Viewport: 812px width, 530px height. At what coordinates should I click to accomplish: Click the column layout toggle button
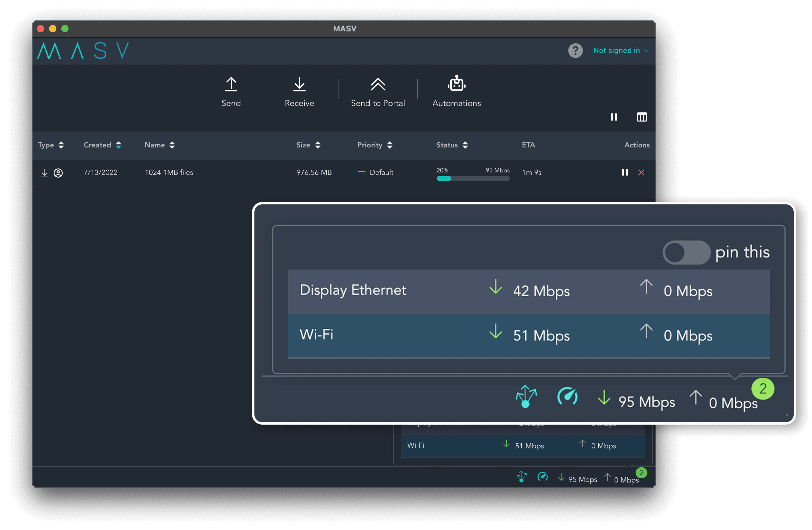(642, 117)
